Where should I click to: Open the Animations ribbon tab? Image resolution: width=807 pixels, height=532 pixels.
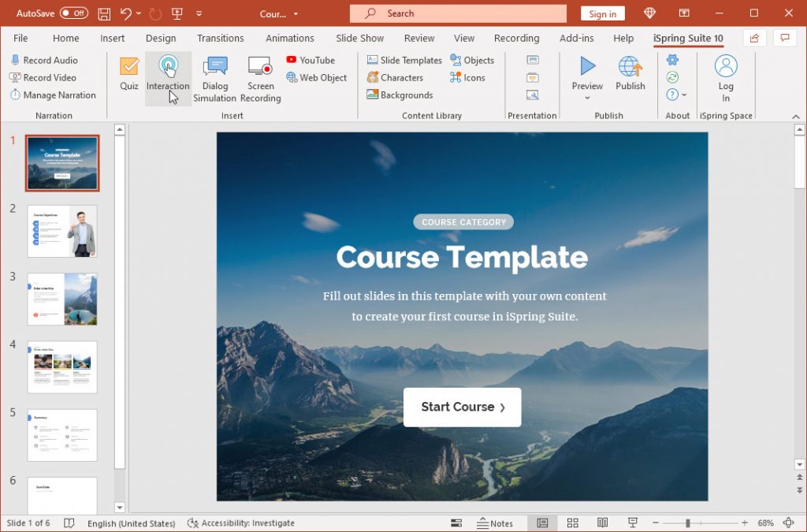[289, 38]
